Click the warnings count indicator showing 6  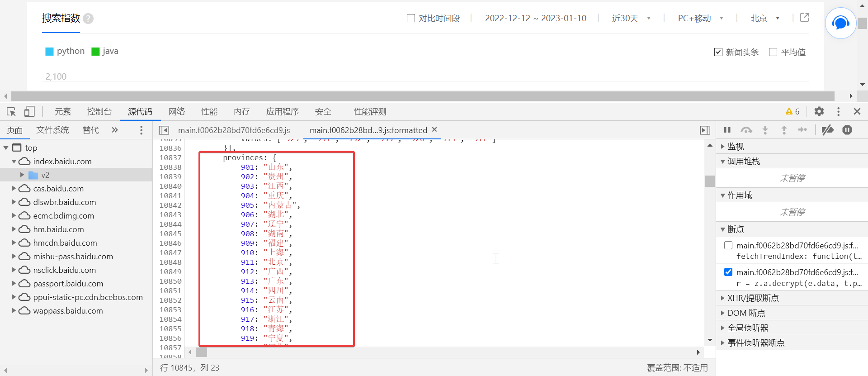(793, 111)
